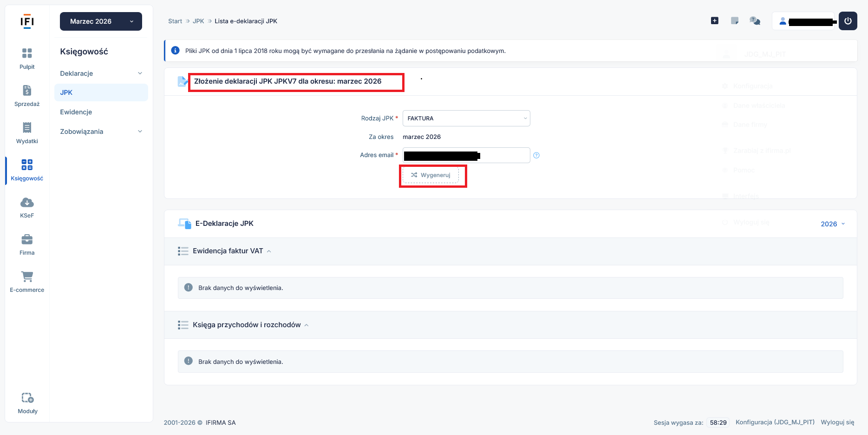Select Ewidencje in the Księgowość menu
This screenshot has width=868, height=435.
[76, 112]
